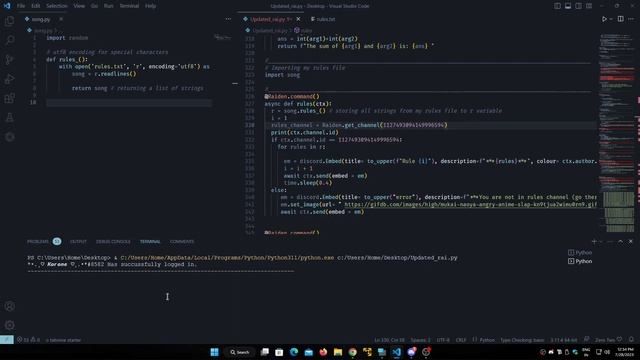Click the Ln, Col cursor position indicator

click(389, 340)
